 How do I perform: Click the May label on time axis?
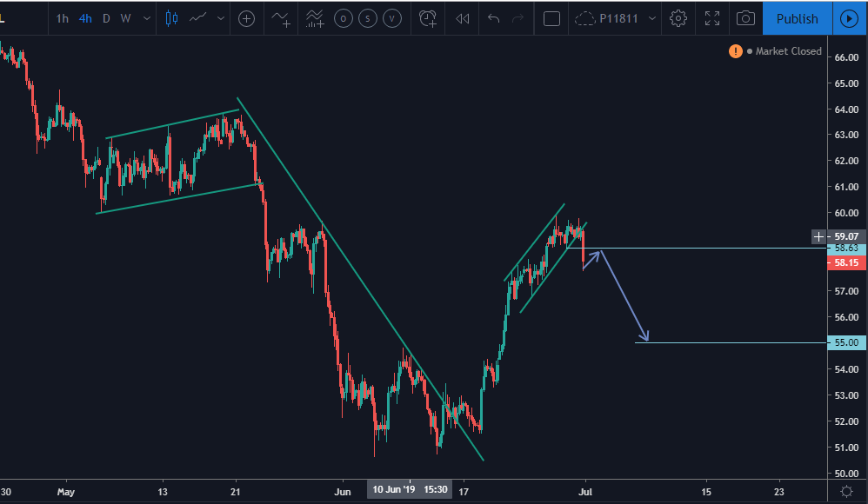pos(66,492)
